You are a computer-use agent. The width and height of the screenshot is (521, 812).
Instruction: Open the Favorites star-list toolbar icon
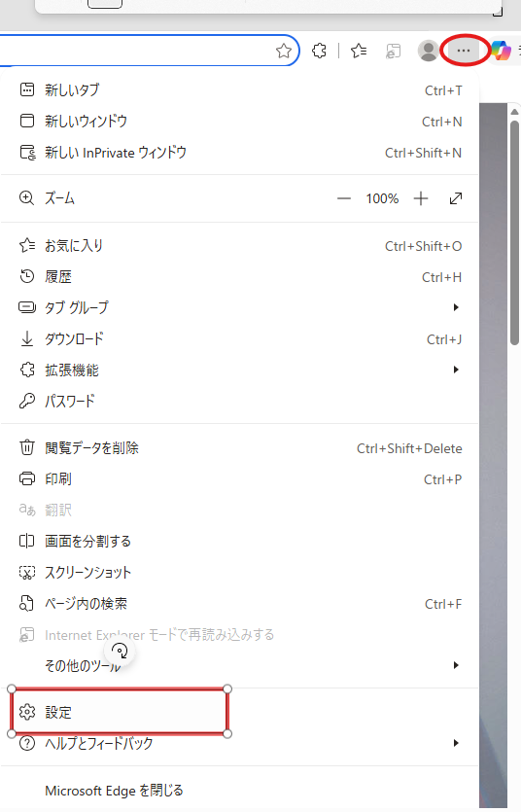[359, 51]
